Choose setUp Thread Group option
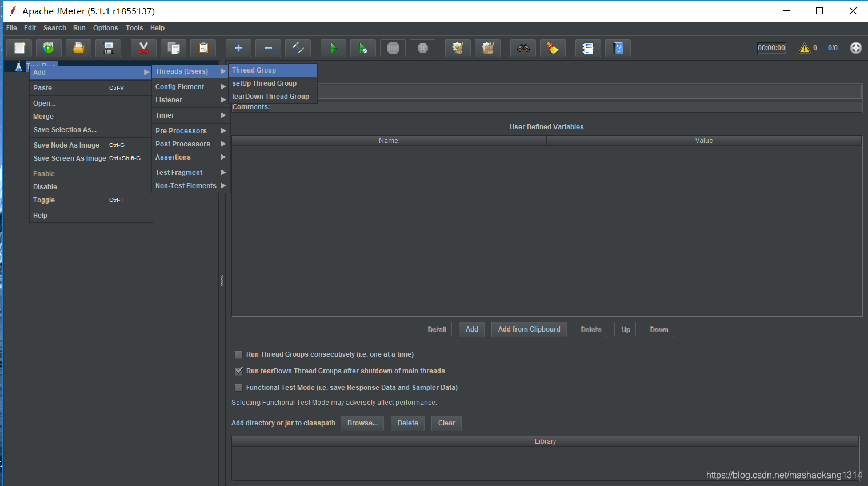Viewport: 868px width, 486px height. (273, 83)
